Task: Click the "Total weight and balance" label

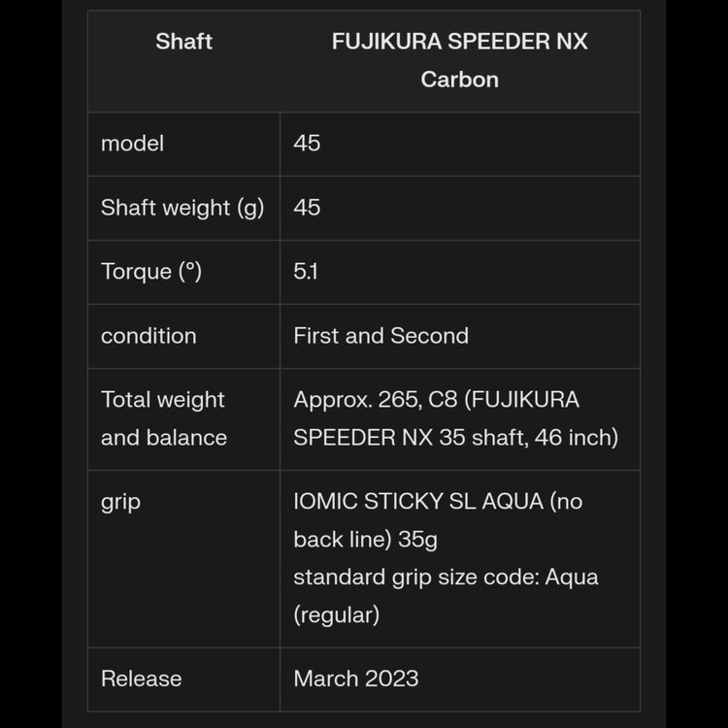Action: click(x=163, y=418)
